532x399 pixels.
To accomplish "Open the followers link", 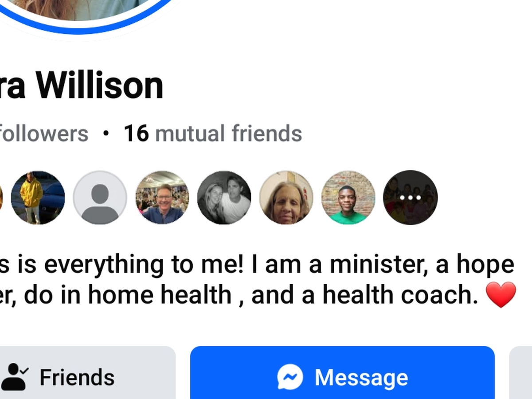I will pyautogui.click(x=44, y=133).
